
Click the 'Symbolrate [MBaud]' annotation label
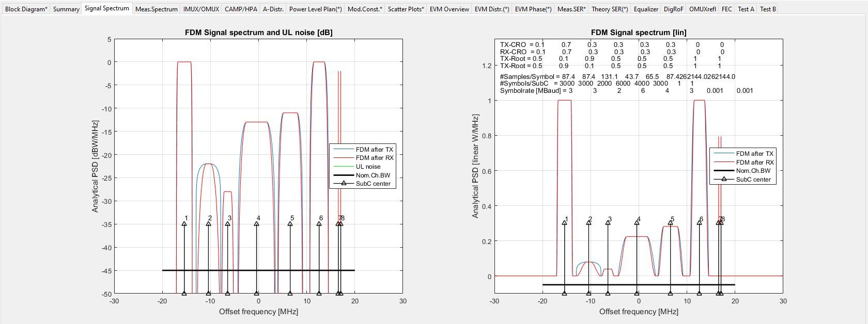530,91
